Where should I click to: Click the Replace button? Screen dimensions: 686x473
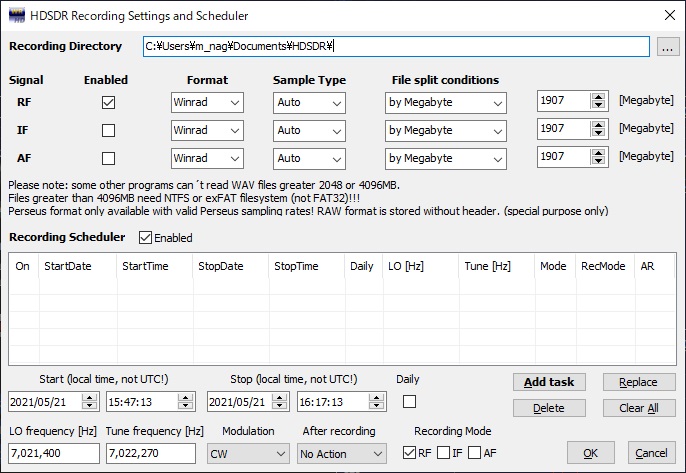(639, 382)
